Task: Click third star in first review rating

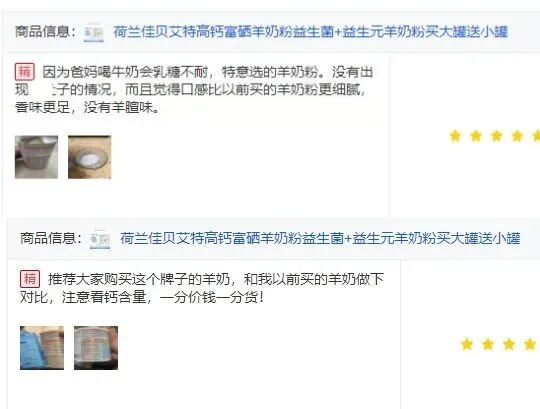Action: (x=497, y=136)
